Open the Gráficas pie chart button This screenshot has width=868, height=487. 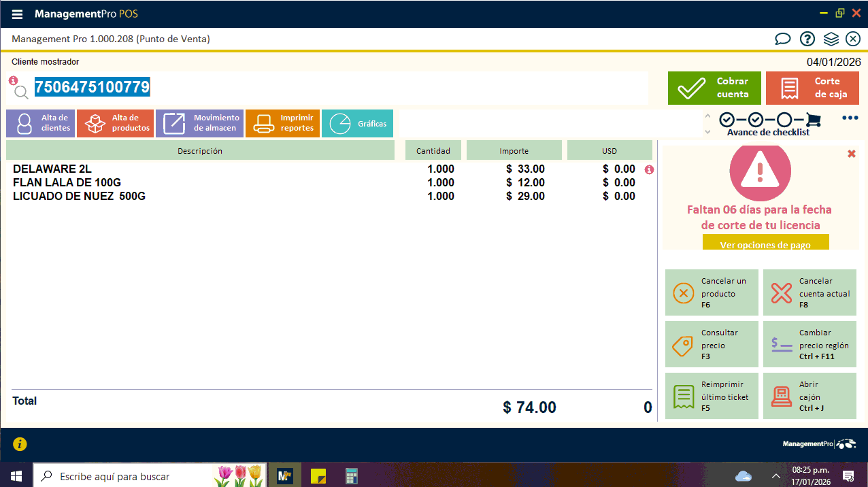pyautogui.click(x=357, y=123)
